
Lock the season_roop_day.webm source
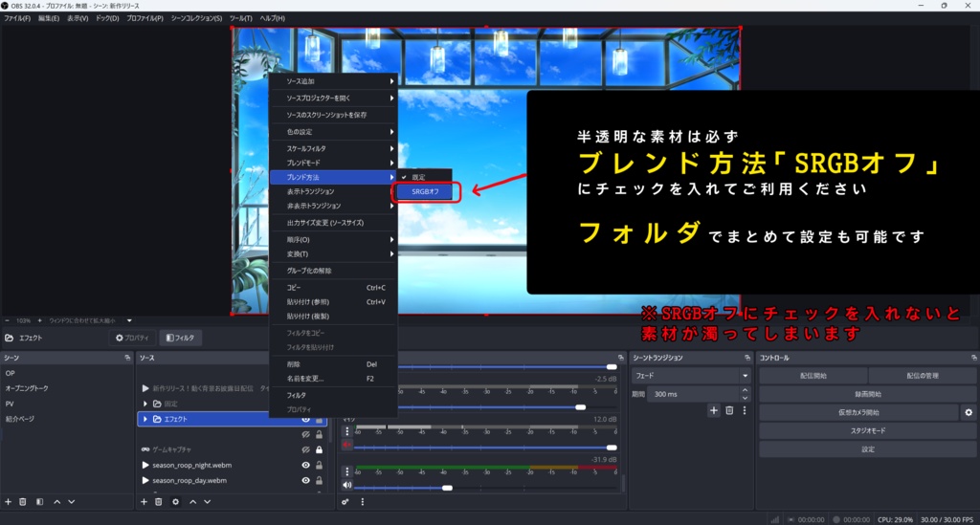320,481
